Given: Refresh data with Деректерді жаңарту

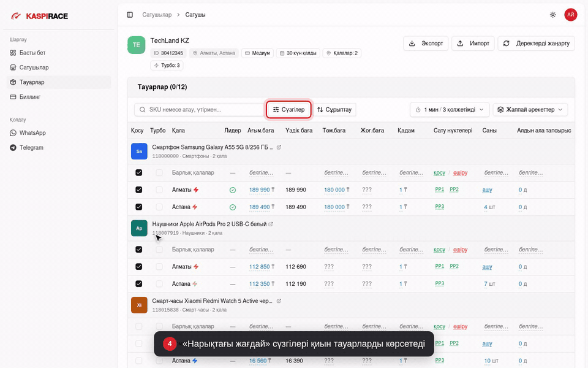Looking at the screenshot, I should pyautogui.click(x=537, y=43).
